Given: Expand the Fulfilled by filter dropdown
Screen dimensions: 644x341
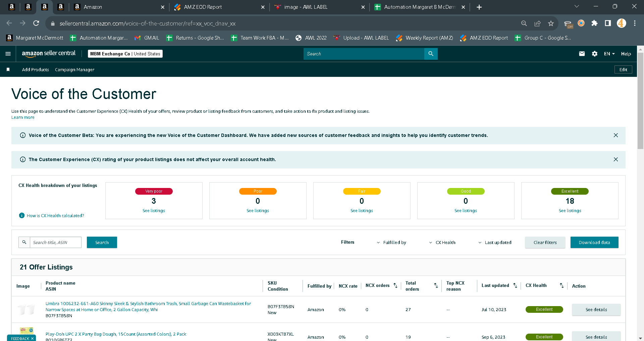Looking at the screenshot, I should click(x=391, y=242).
